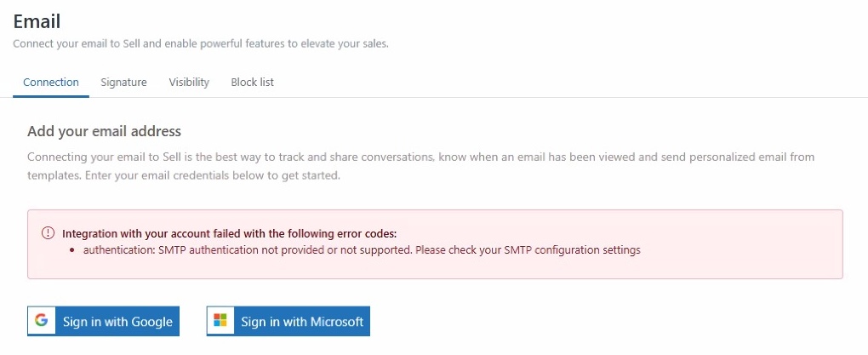Open the Connection tab
This screenshot has width=868, height=355.
51,83
